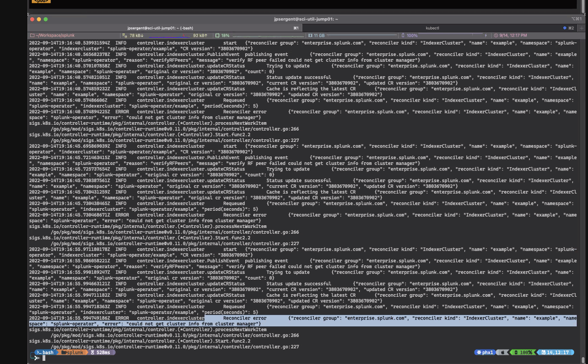Switch to the bash tmux window
Viewport: 588px width, 364px height.
[x=47, y=354]
